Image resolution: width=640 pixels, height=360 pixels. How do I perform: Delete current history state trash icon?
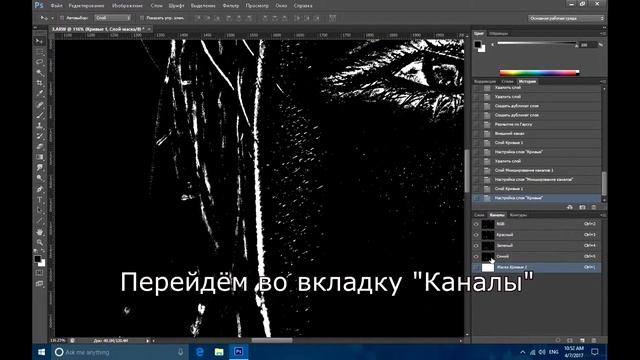(x=594, y=207)
